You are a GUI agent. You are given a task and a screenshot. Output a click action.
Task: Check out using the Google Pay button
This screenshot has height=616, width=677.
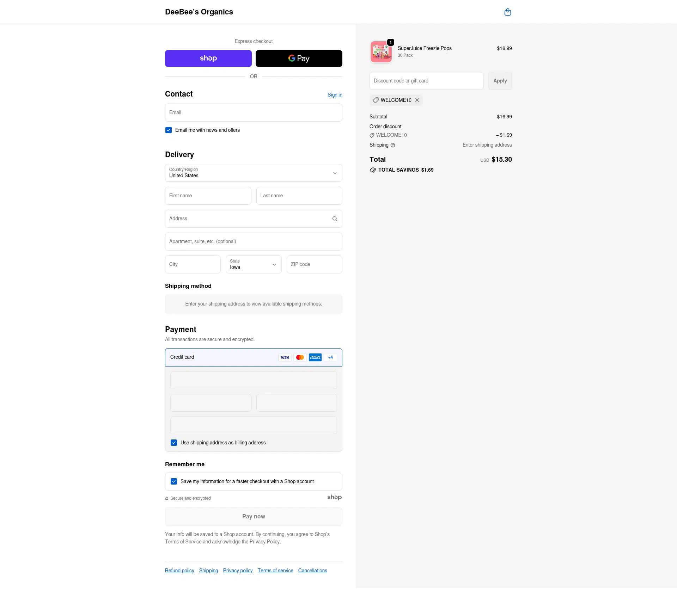click(299, 58)
